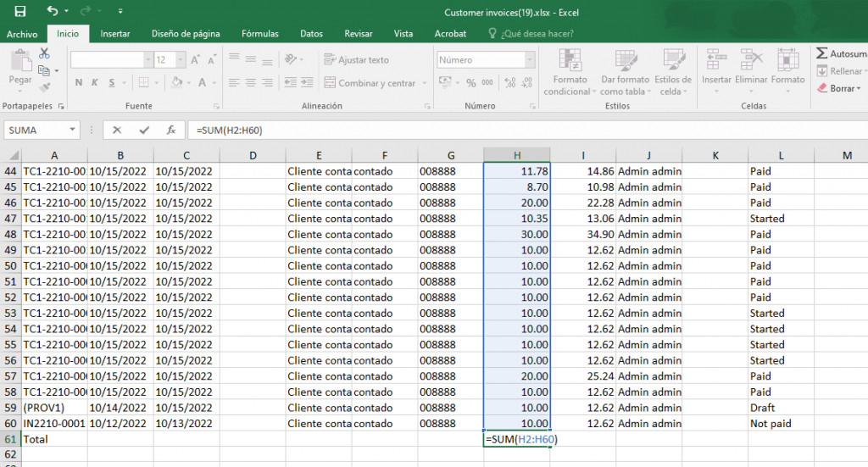Screen dimensions: 868x467
Task: Confirm formula with the checkmark icon
Action: pos(144,131)
